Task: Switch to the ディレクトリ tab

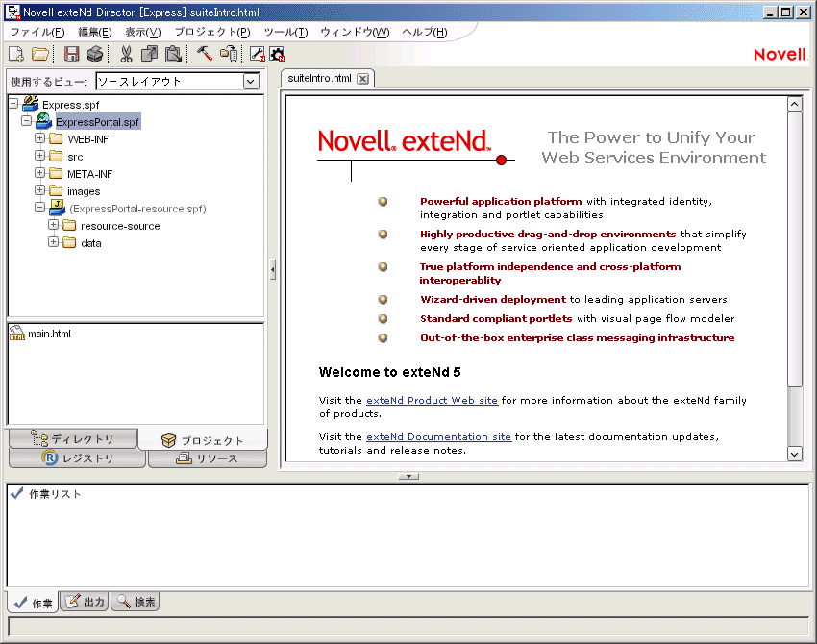Action: click(x=73, y=439)
